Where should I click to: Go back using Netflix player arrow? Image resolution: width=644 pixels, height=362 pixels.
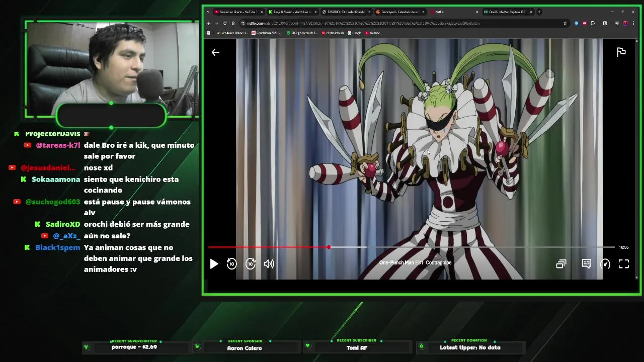coord(215,52)
